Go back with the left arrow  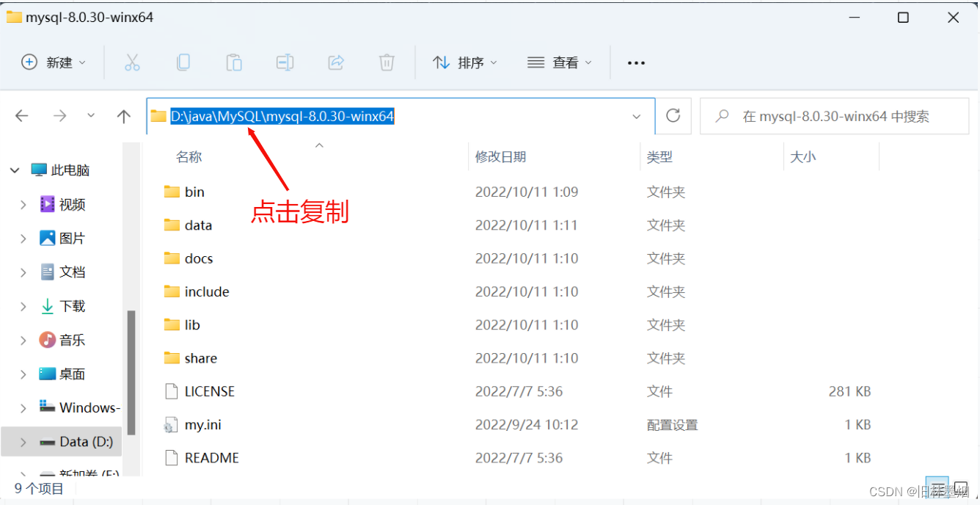pyautogui.click(x=22, y=116)
